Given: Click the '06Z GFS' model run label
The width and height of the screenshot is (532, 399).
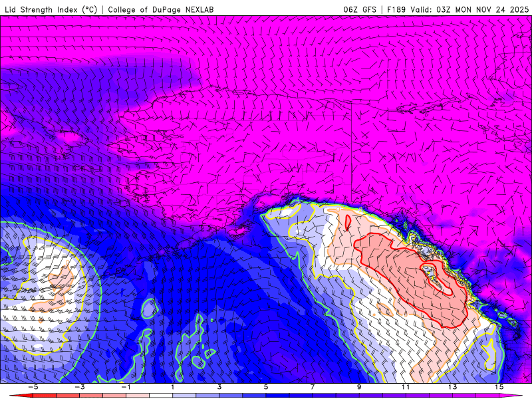Looking at the screenshot, I should point(360,9).
